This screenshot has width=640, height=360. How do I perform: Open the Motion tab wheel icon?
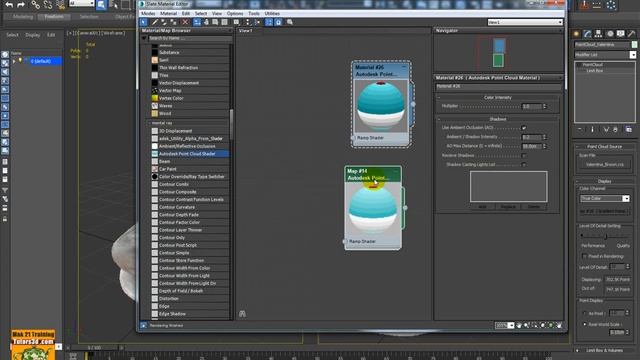(x=610, y=34)
